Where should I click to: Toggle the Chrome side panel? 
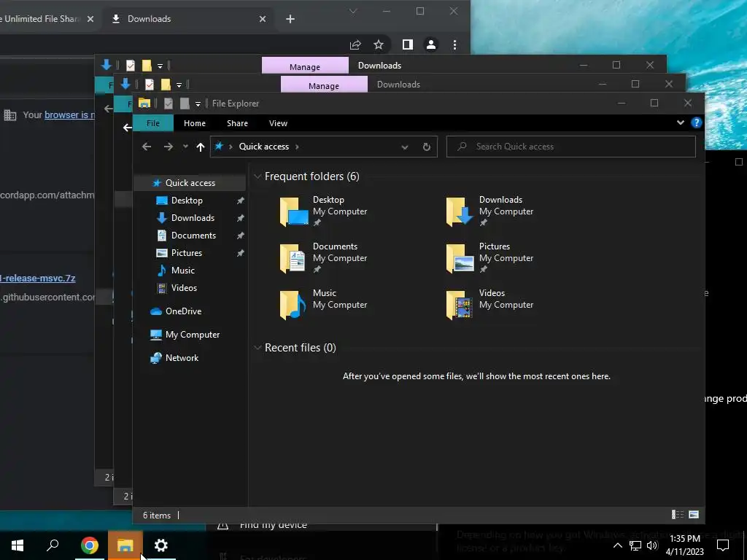[407, 44]
